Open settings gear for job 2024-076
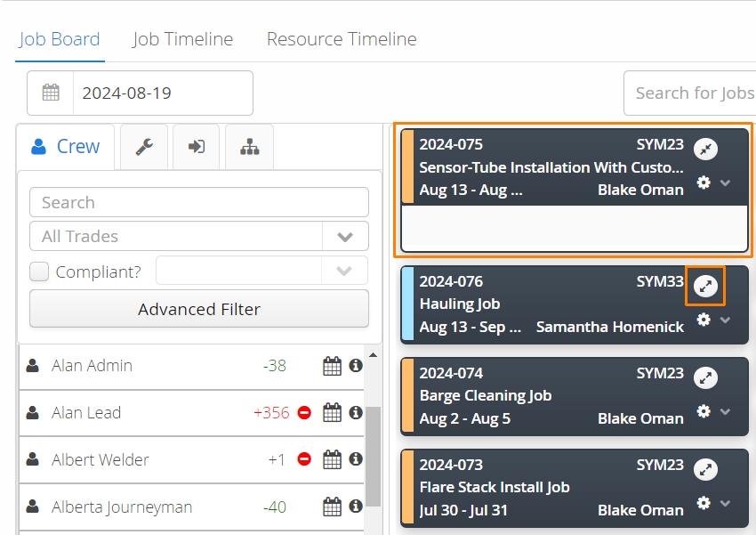 (704, 320)
